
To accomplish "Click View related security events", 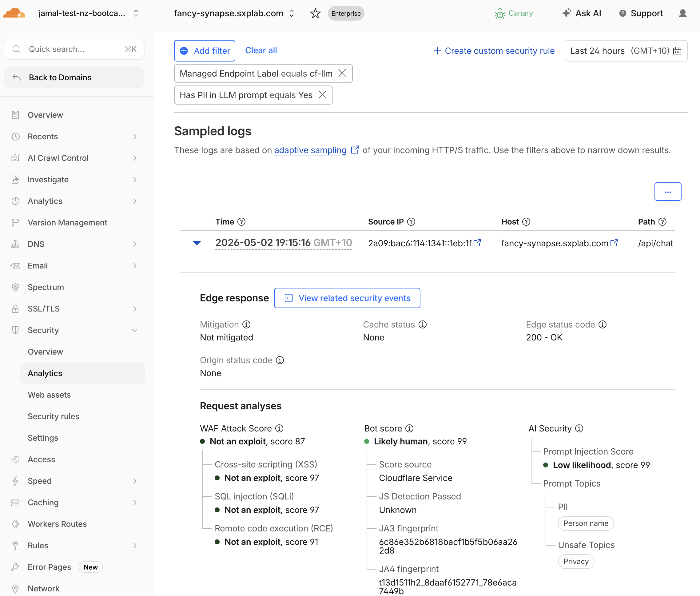I will [347, 298].
